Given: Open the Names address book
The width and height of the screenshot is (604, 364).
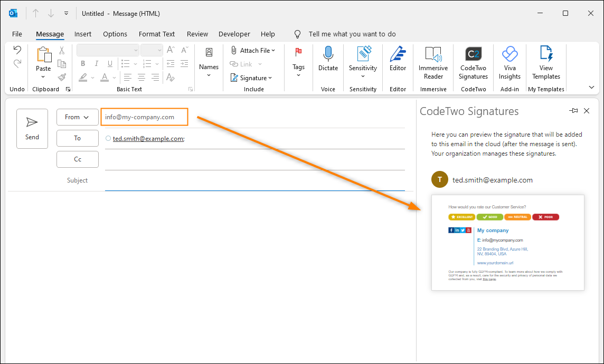Looking at the screenshot, I should [209, 62].
